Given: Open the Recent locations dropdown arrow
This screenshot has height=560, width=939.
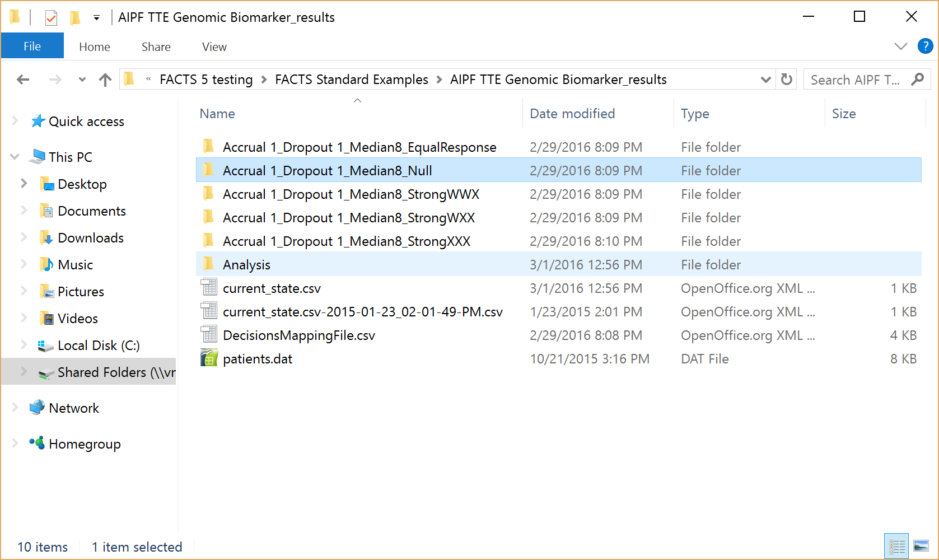Looking at the screenshot, I should [82, 80].
